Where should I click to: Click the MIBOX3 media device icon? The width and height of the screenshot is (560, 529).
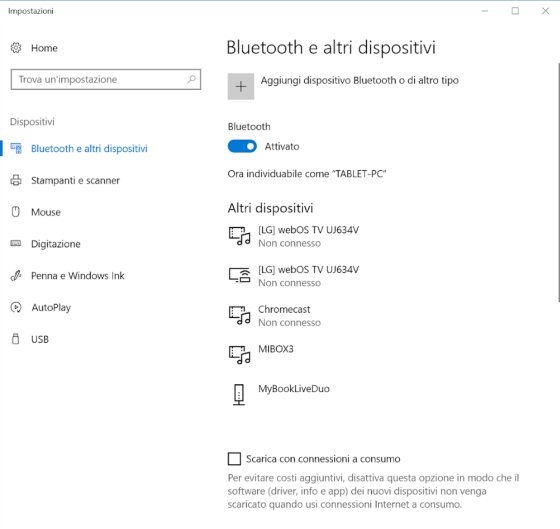(239, 355)
